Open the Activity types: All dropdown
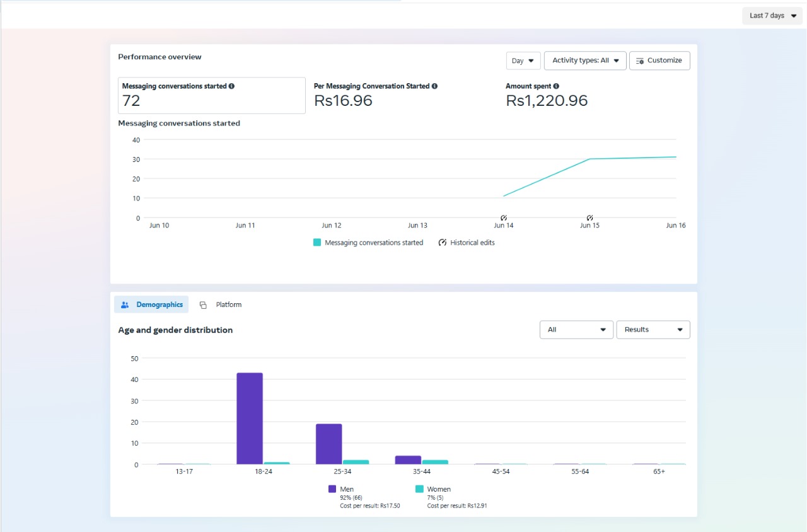 tap(584, 61)
